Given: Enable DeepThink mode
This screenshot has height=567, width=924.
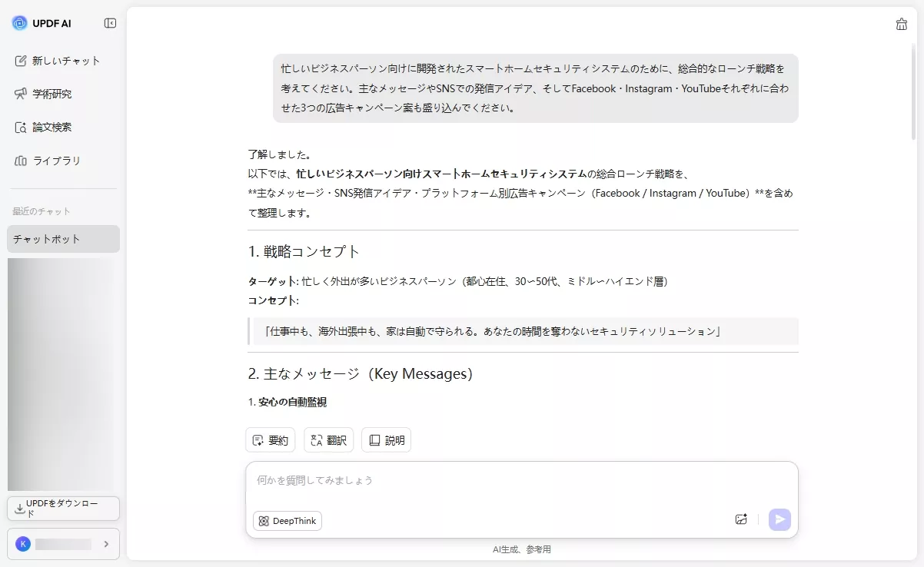Looking at the screenshot, I should (286, 521).
